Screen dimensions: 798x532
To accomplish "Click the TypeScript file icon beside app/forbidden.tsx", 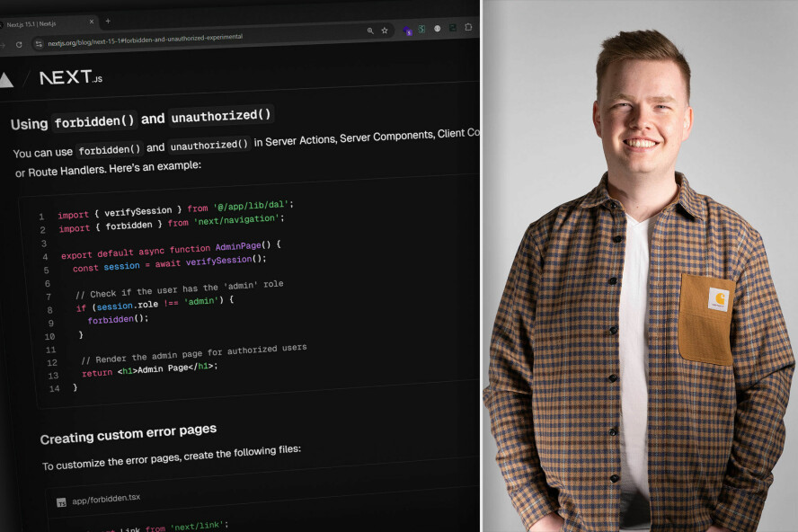I will pos(62,503).
